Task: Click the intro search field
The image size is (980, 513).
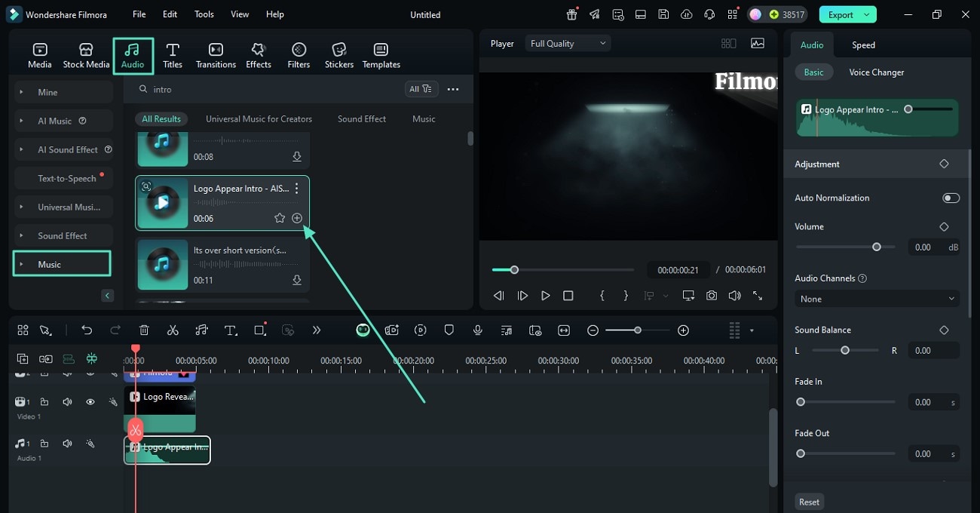Action: coord(268,89)
